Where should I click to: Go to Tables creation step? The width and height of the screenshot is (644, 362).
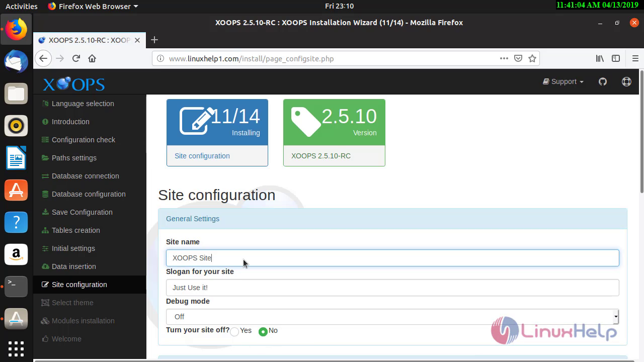point(76,230)
